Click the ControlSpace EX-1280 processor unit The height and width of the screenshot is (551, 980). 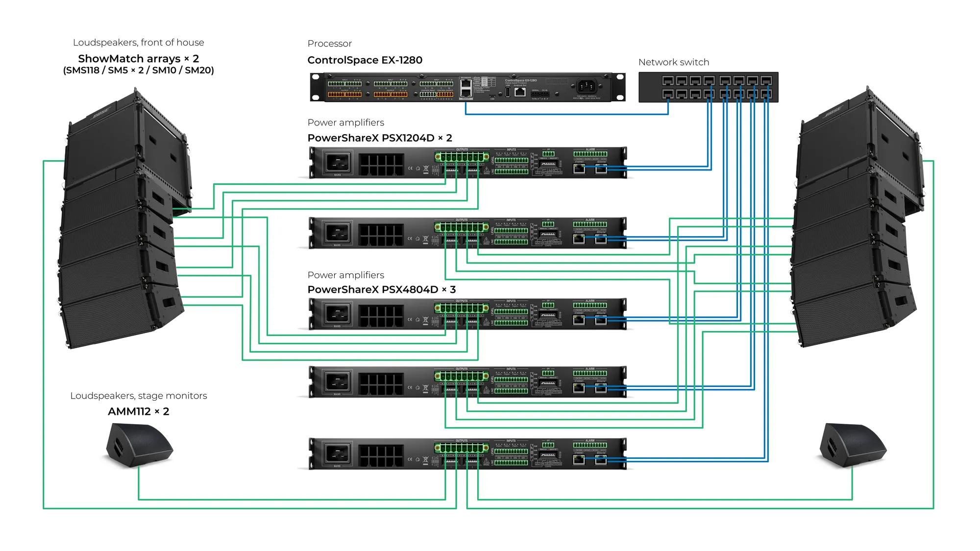(467, 87)
